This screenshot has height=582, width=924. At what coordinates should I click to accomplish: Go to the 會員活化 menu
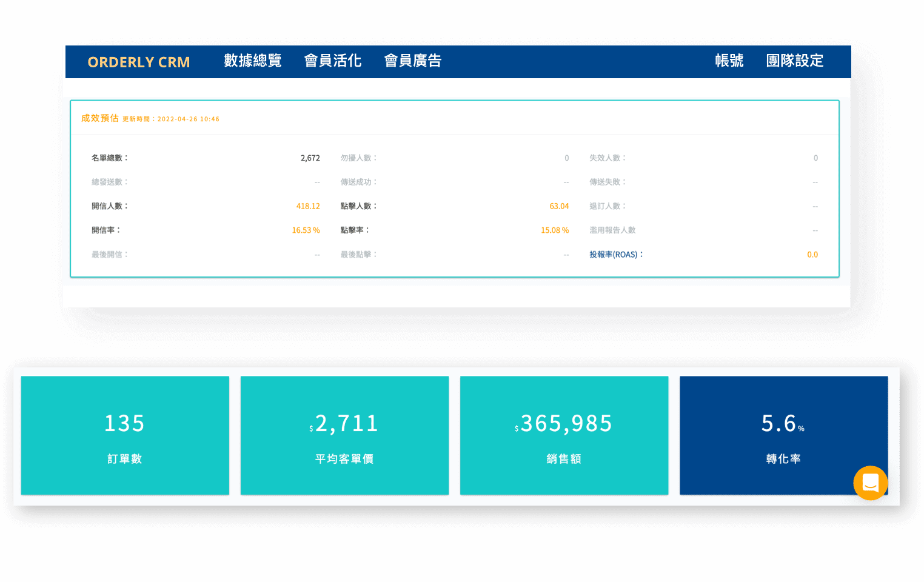[x=333, y=61]
